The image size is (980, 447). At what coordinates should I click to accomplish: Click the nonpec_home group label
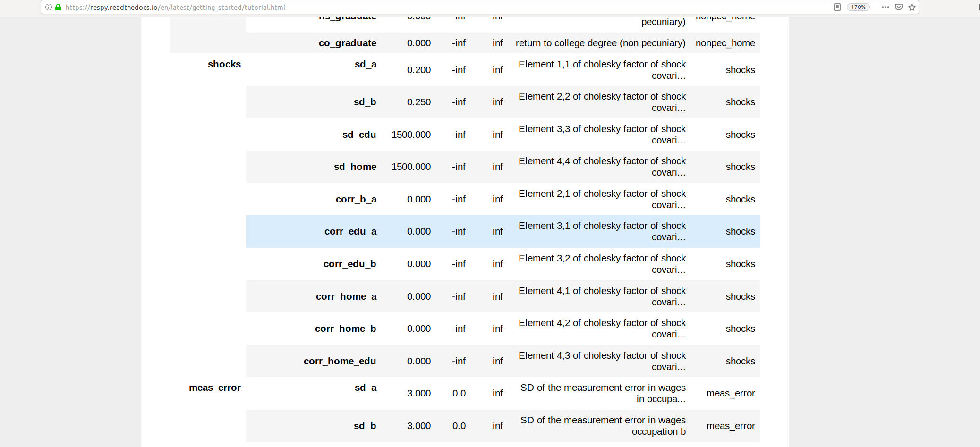(725, 42)
